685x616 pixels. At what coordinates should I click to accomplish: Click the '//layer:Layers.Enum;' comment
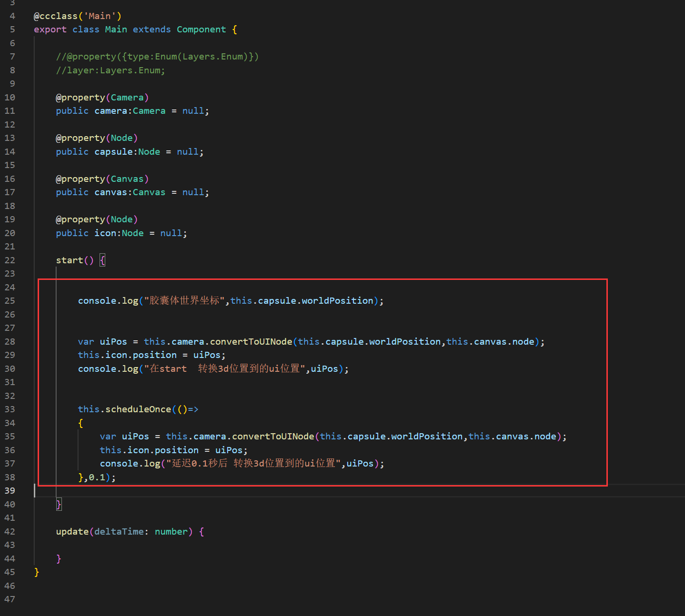(x=111, y=70)
